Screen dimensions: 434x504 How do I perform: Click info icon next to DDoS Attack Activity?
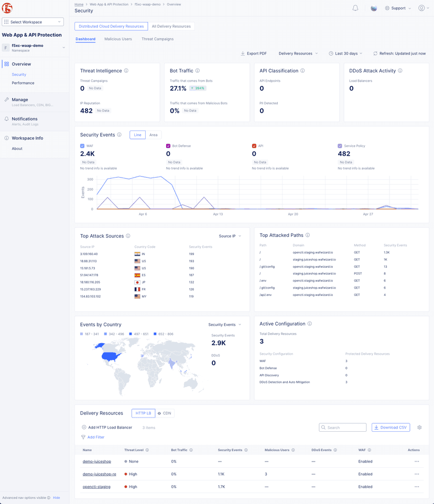[x=400, y=71]
